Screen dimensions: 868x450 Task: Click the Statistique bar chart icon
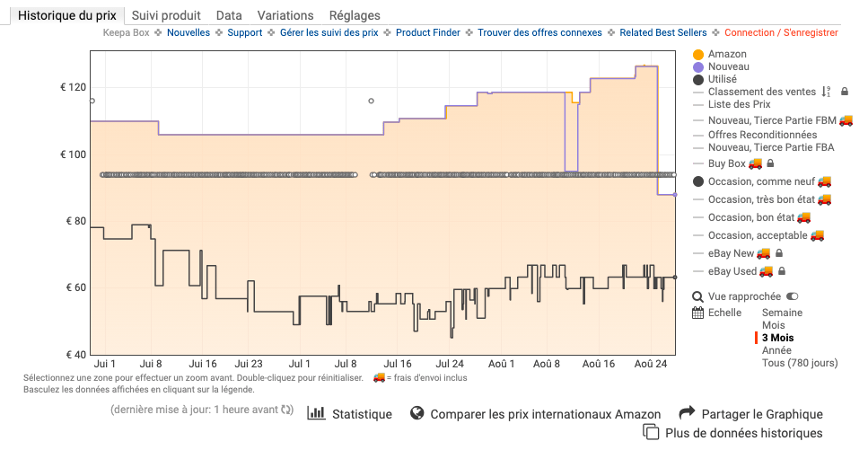tap(316, 413)
